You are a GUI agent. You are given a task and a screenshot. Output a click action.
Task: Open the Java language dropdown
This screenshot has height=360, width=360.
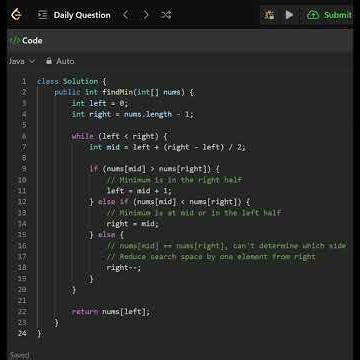(x=22, y=61)
